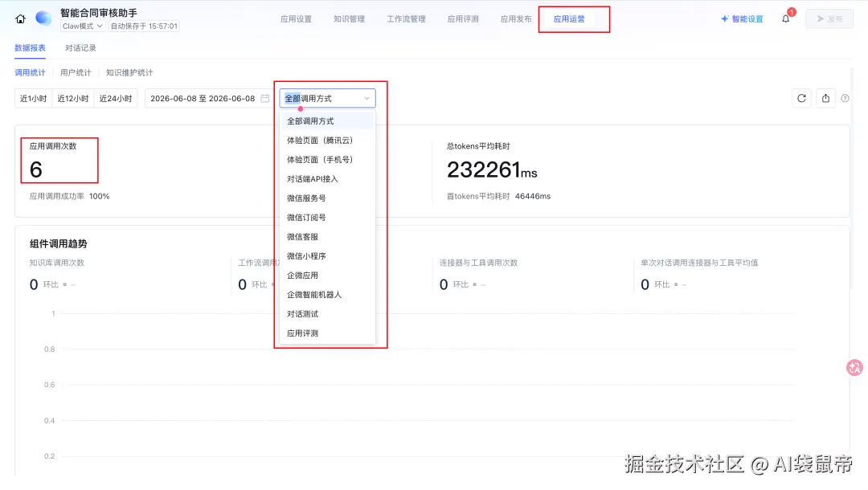Screen dimensions: 868x490
Task: Switch to the 对话记录 tab
Action: point(80,48)
